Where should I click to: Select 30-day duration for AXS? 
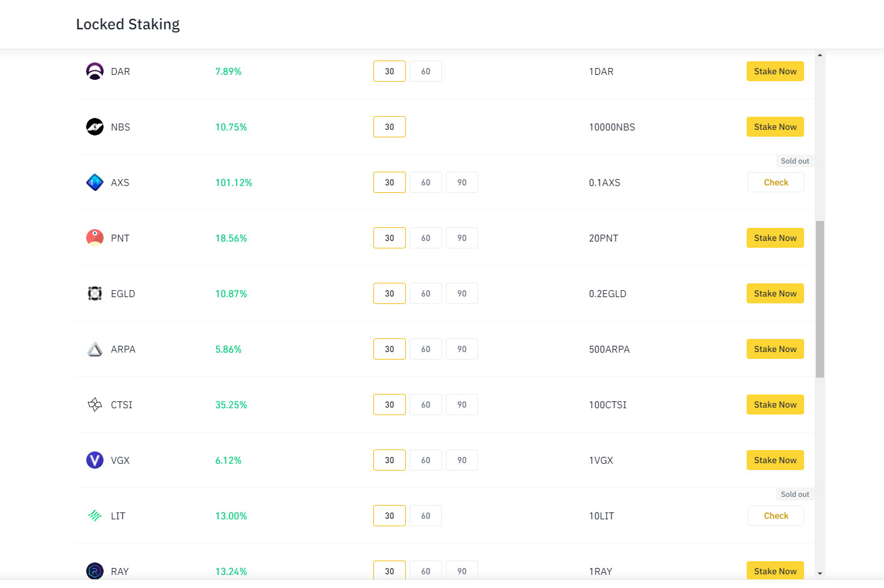coord(390,182)
